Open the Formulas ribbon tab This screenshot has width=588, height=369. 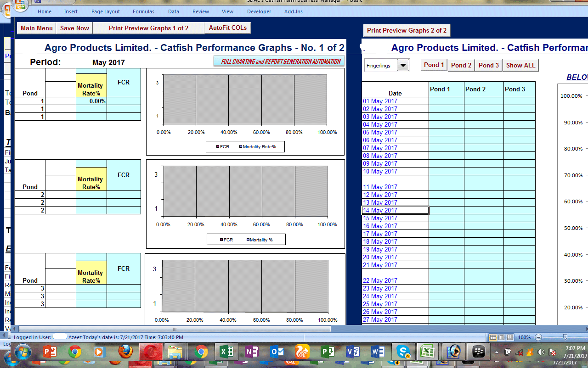(143, 11)
